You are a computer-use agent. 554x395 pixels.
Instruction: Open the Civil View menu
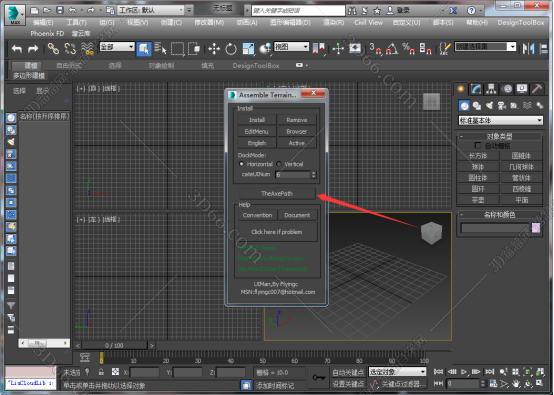pyautogui.click(x=369, y=22)
